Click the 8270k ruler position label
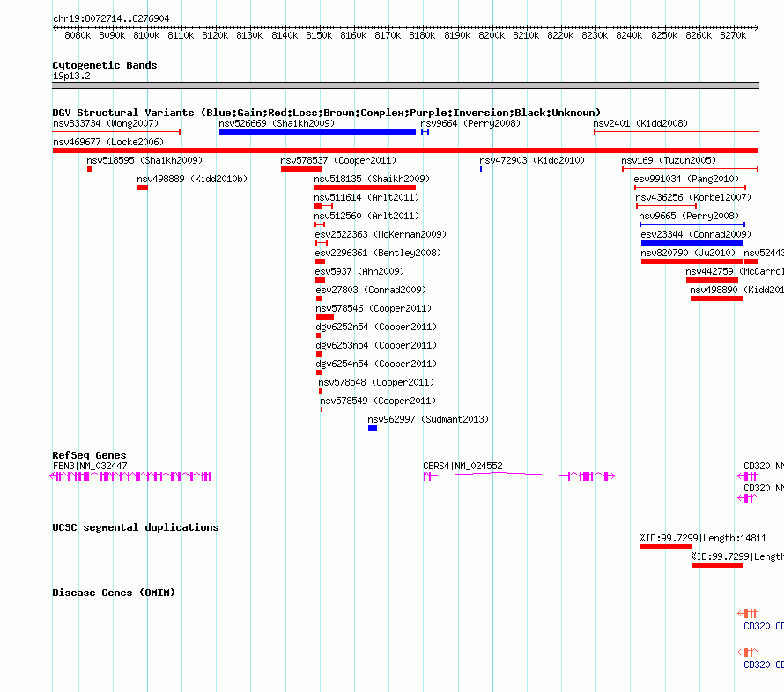Screen dimensions: 784x692 pyautogui.click(x=733, y=35)
